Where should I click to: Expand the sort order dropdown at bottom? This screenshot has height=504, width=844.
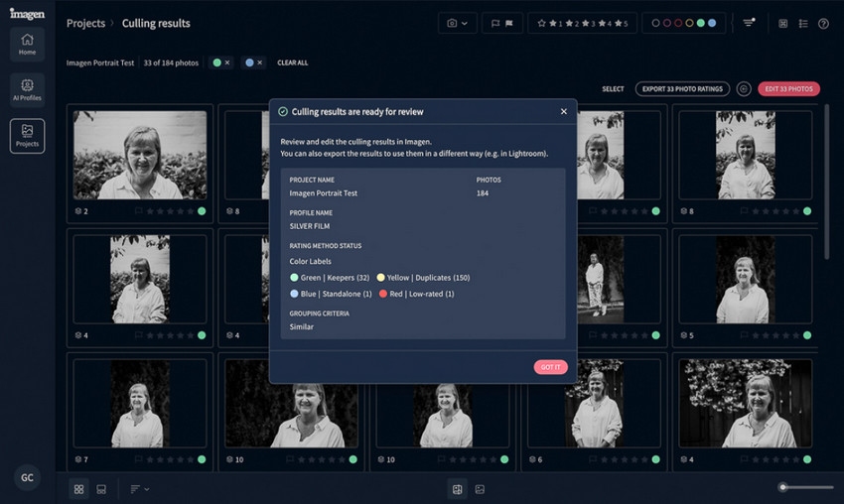140,489
